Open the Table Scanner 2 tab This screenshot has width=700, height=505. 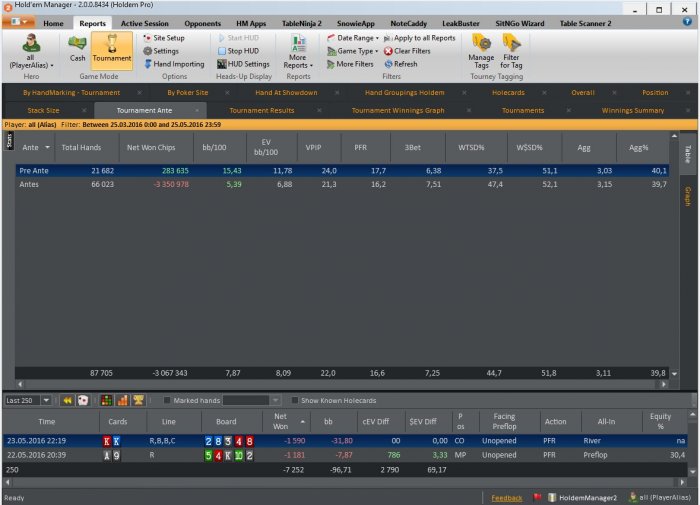[x=585, y=23]
